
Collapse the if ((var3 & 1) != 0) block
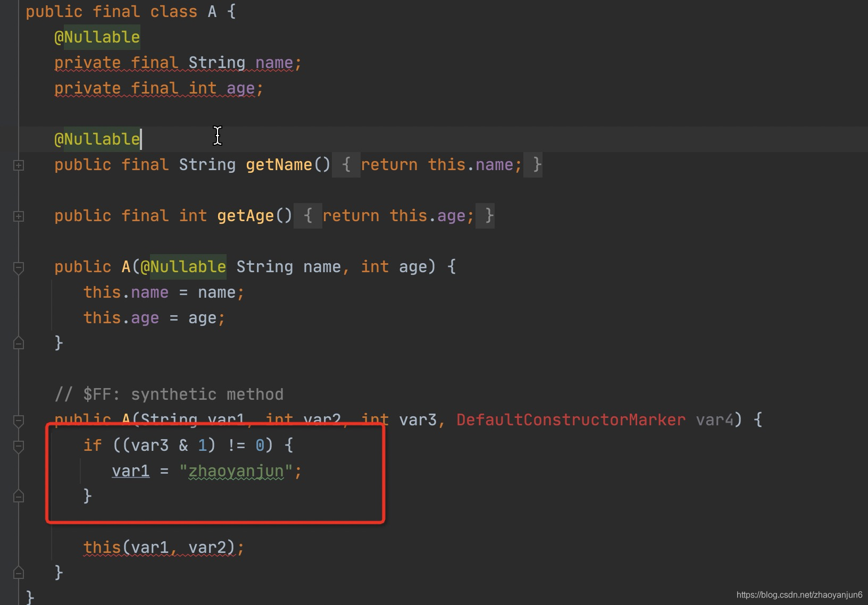point(19,447)
